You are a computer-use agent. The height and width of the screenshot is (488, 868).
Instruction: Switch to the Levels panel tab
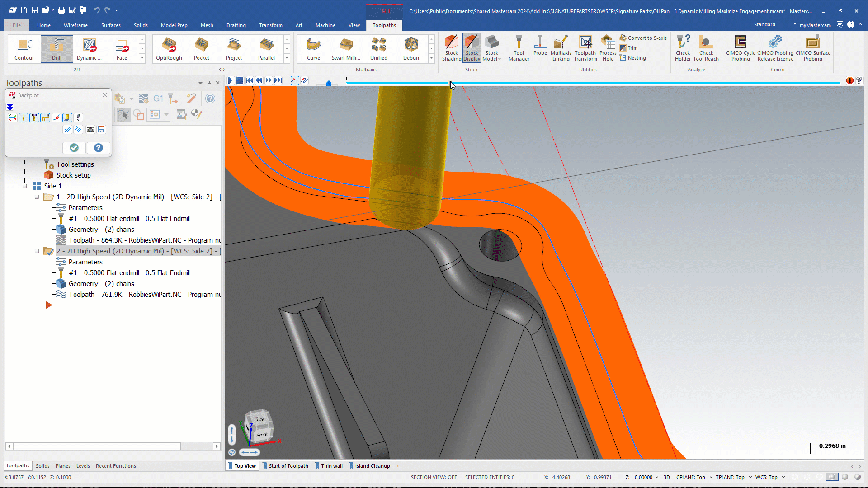point(83,466)
